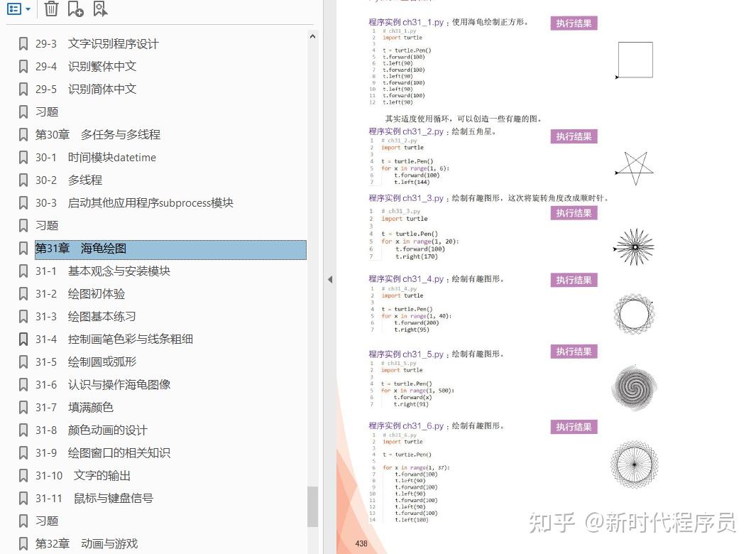Click bookmark icon beside 30-1 时间模块datetime
The width and height of the screenshot is (756, 554).
(x=23, y=157)
